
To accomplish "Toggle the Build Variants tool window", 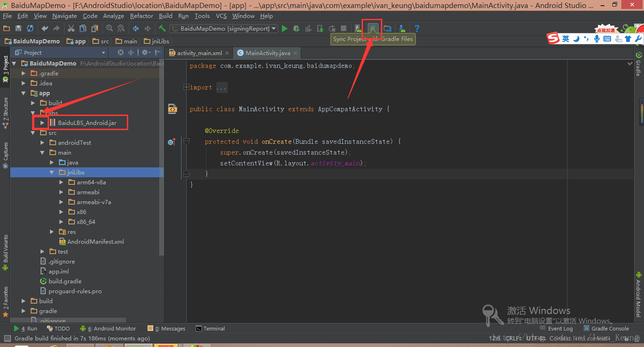I will [5, 252].
